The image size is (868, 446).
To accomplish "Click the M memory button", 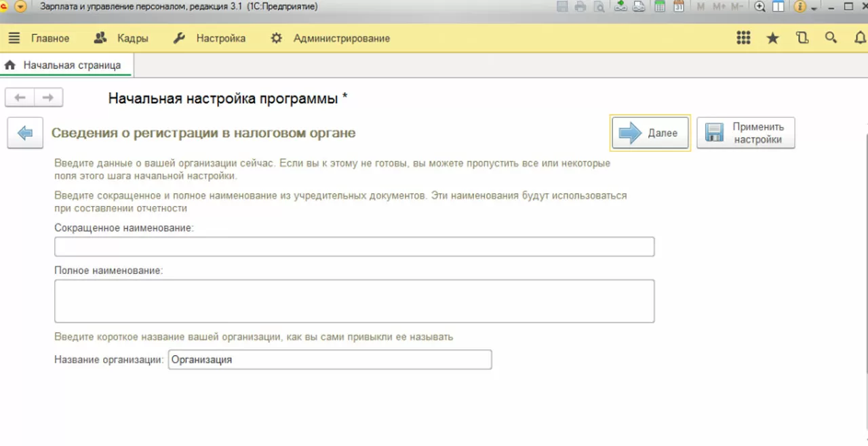I will pos(701,7).
